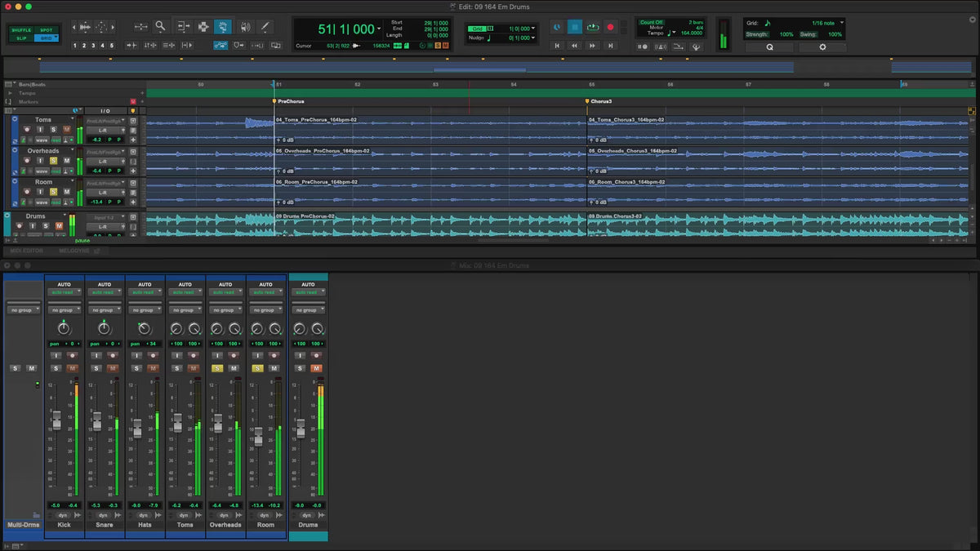Open the grid 1/16 note value dropdown
Image resolution: width=980 pixels, height=551 pixels.
(827, 23)
